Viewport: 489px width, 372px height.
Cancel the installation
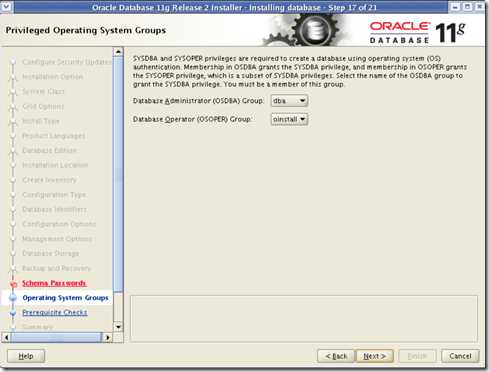460,356
